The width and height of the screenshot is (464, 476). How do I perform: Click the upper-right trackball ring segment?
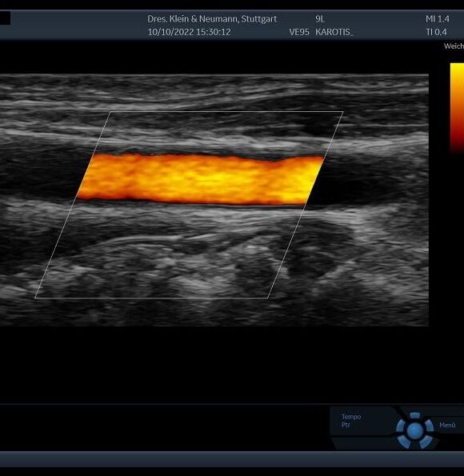tap(429, 425)
